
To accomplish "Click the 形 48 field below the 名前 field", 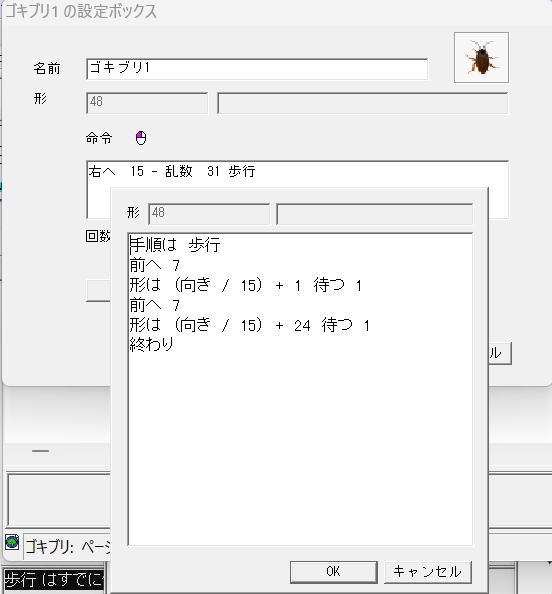I will coord(147,103).
